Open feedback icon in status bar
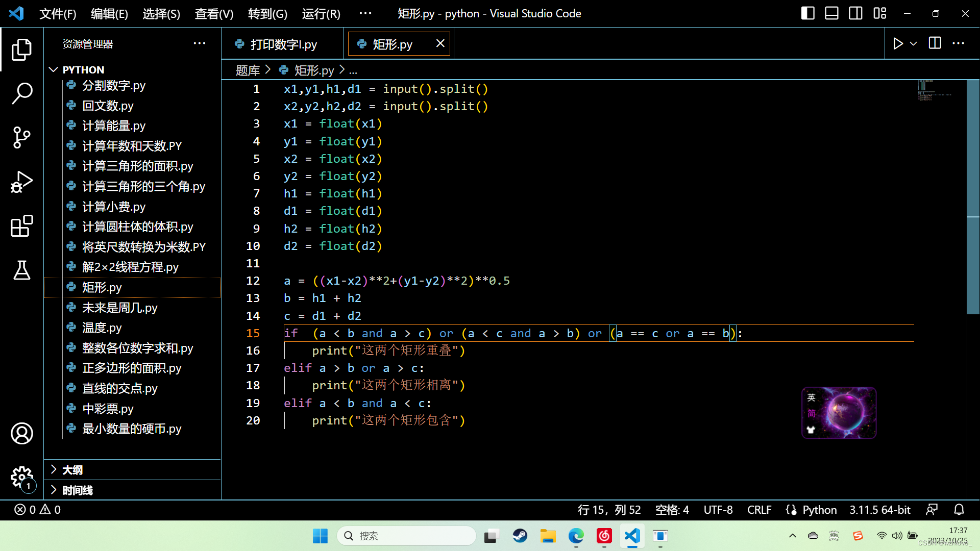Image resolution: width=980 pixels, height=551 pixels. pos(932,510)
